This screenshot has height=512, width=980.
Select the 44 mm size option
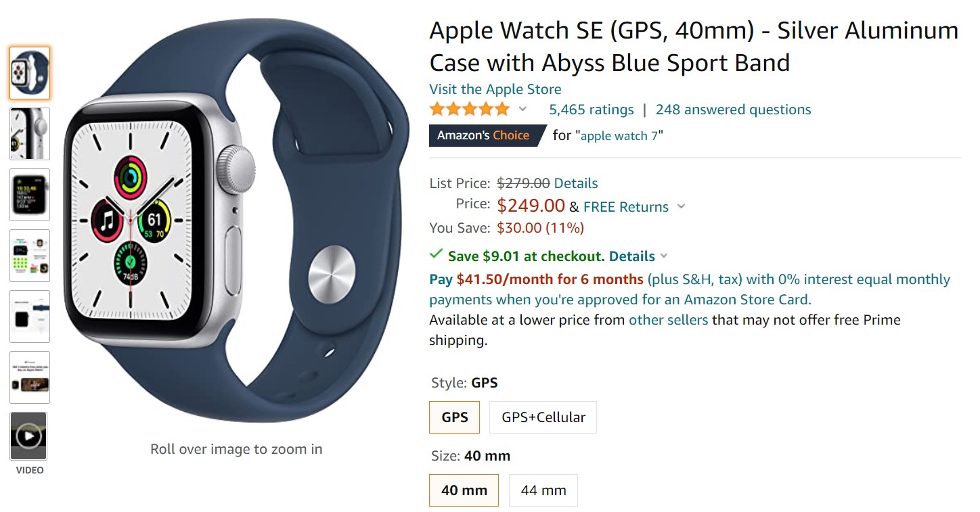coord(543,490)
